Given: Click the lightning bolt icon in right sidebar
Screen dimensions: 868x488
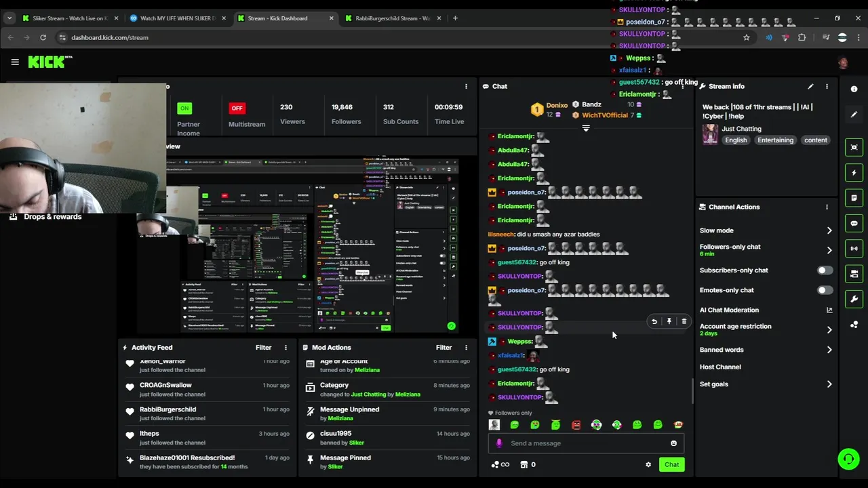Looking at the screenshot, I should 854,173.
